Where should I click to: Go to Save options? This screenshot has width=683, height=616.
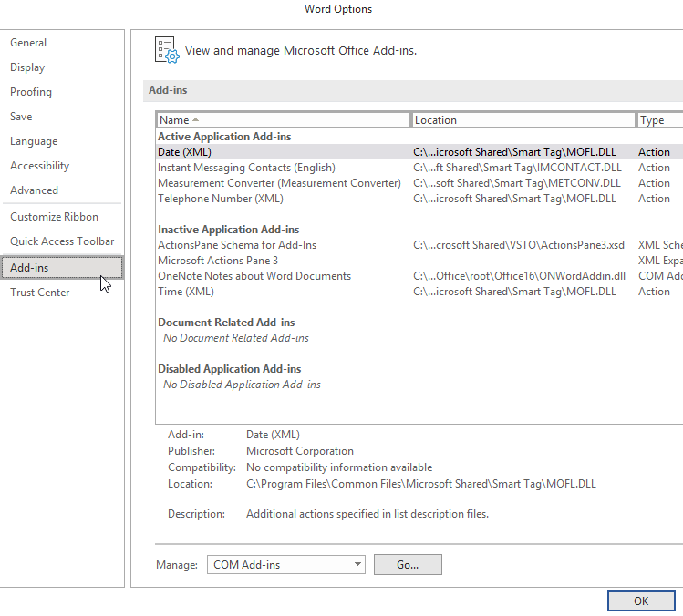[21, 117]
